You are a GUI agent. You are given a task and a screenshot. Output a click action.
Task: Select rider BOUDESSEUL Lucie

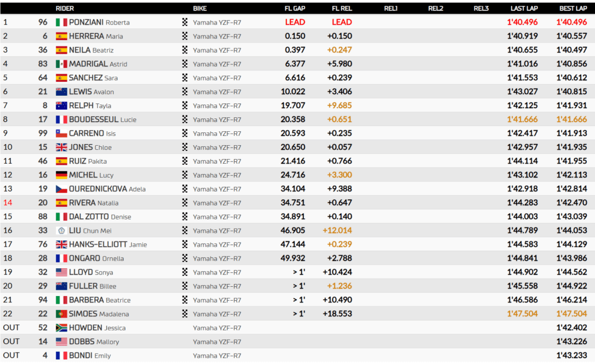(x=102, y=120)
